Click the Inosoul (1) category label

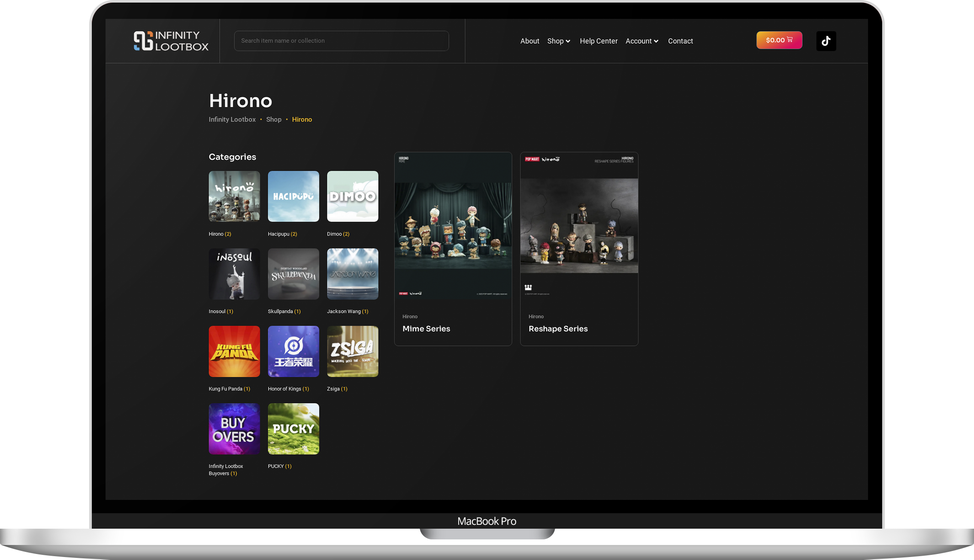click(221, 312)
